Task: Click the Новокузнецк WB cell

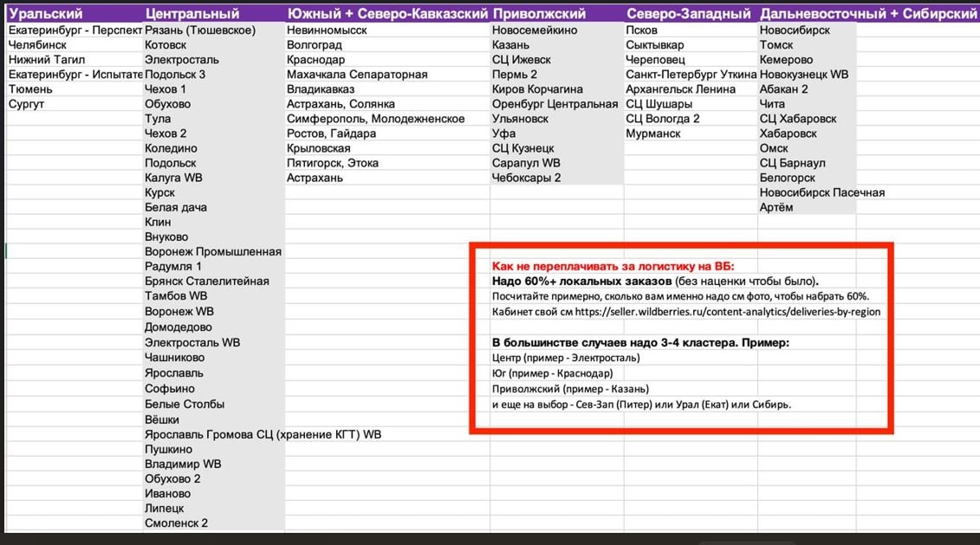Action: pyautogui.click(x=807, y=75)
